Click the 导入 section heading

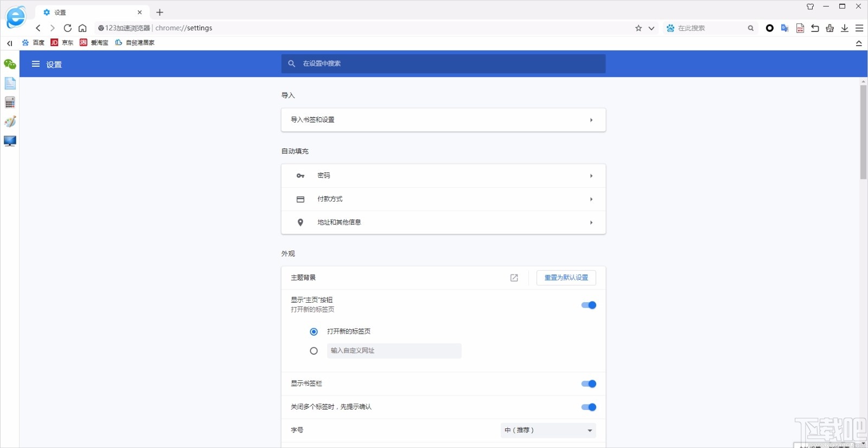click(x=288, y=95)
